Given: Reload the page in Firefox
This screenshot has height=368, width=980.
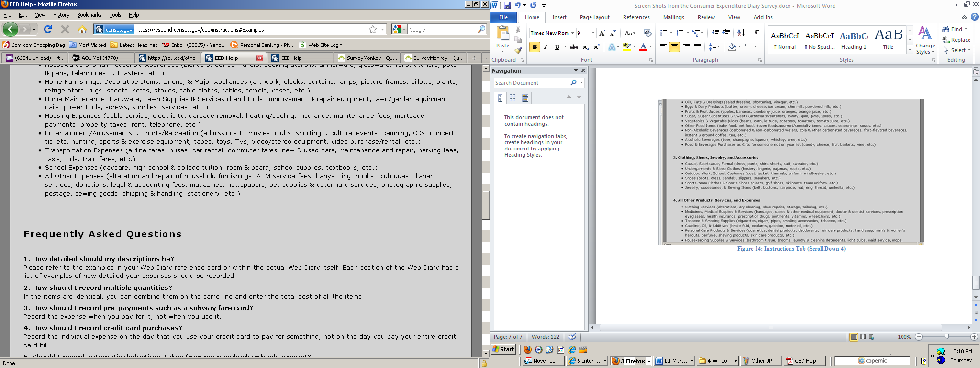Looking at the screenshot, I should tap(48, 30).
